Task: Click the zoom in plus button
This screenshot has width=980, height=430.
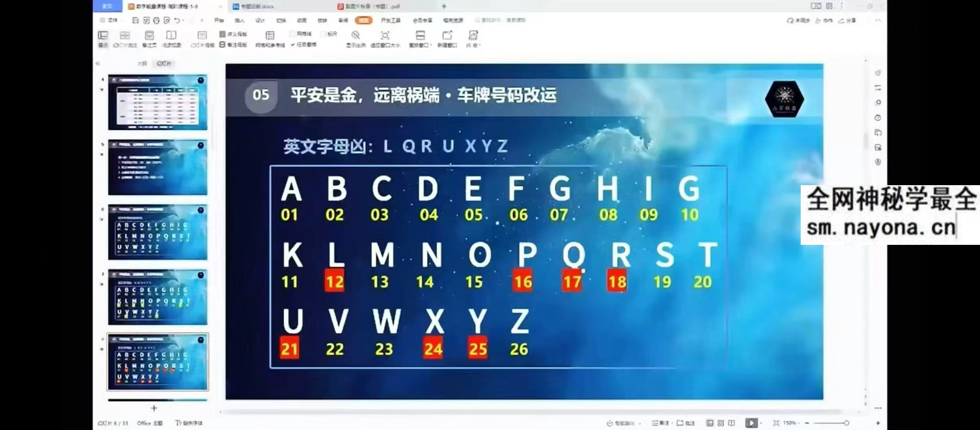Action: [878, 423]
